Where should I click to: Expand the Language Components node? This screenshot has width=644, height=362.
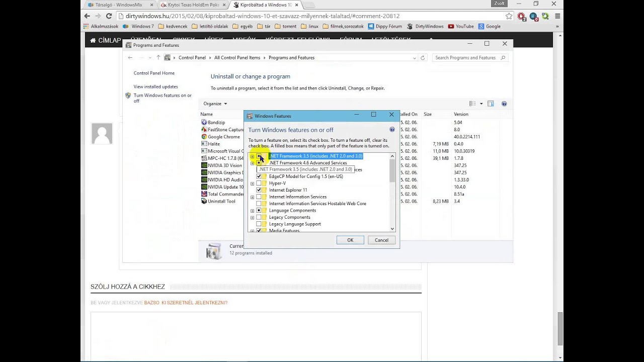click(252, 211)
